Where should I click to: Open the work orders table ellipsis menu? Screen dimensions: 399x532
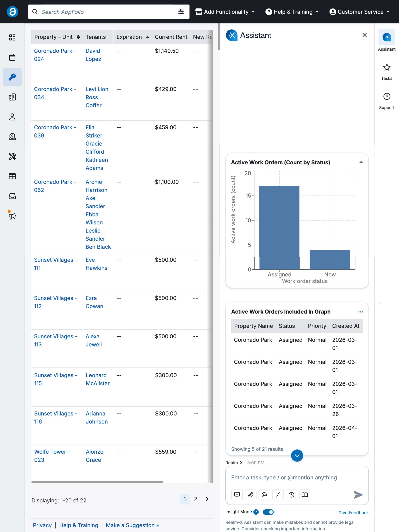pyautogui.click(x=360, y=312)
